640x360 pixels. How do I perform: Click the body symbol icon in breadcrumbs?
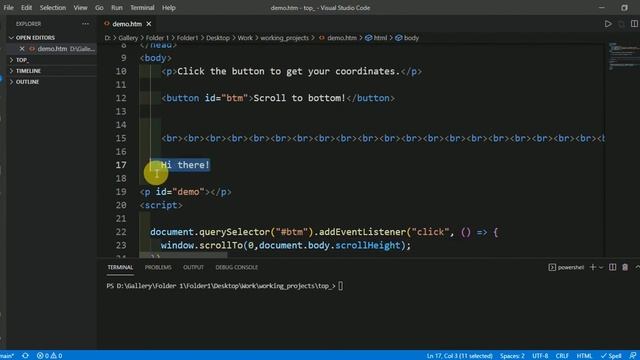pos(398,38)
